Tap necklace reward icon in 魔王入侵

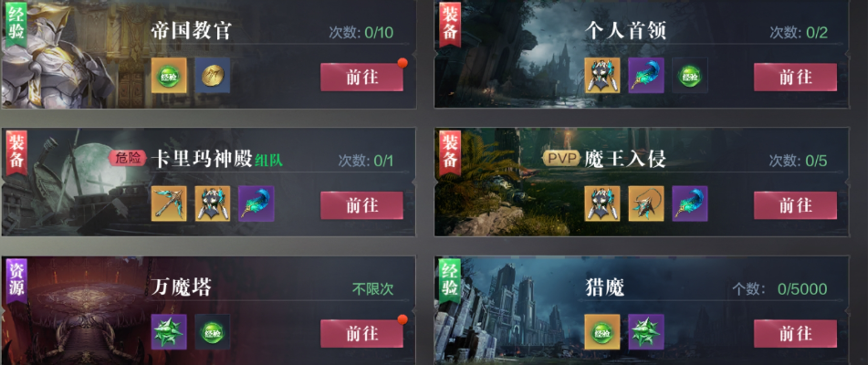click(x=646, y=203)
